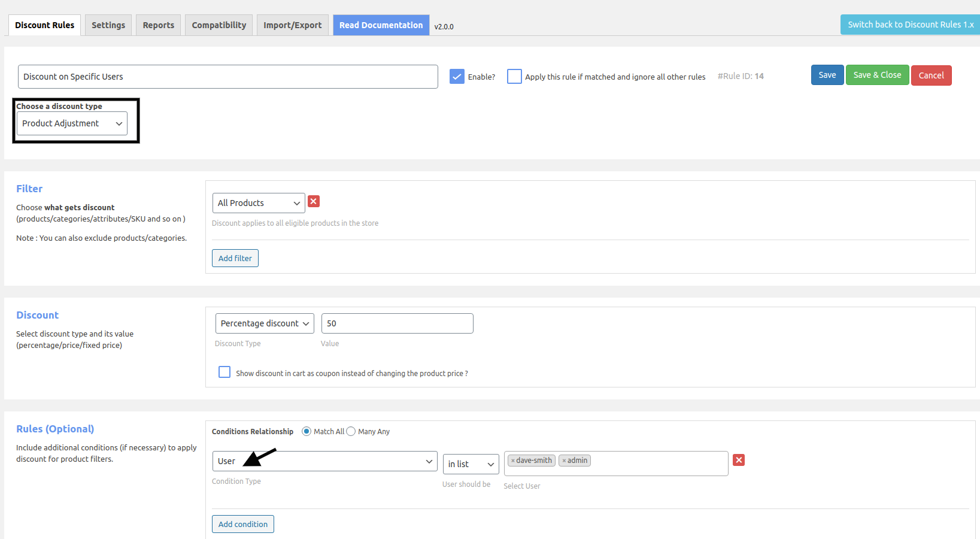Remove dave-smith from selected users

coord(512,461)
